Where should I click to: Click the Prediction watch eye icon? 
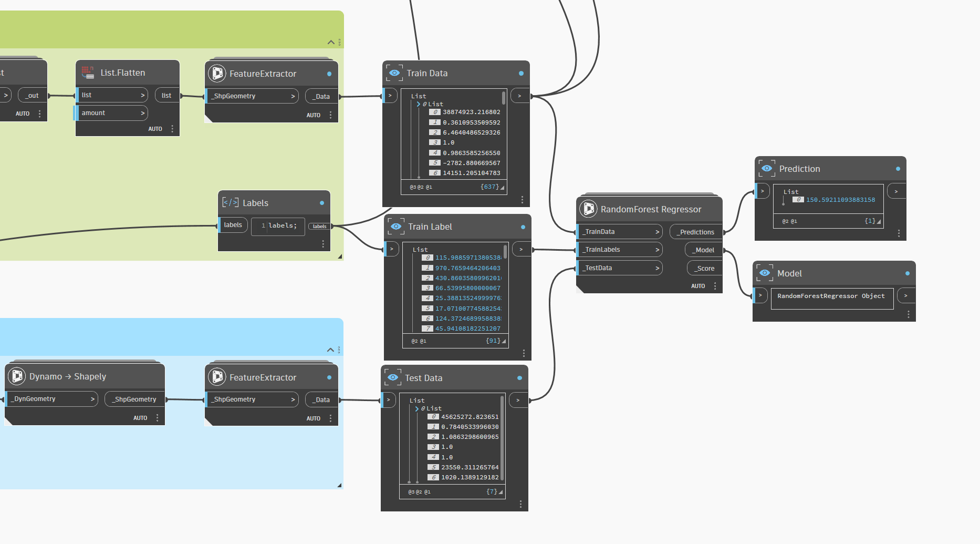(x=767, y=168)
